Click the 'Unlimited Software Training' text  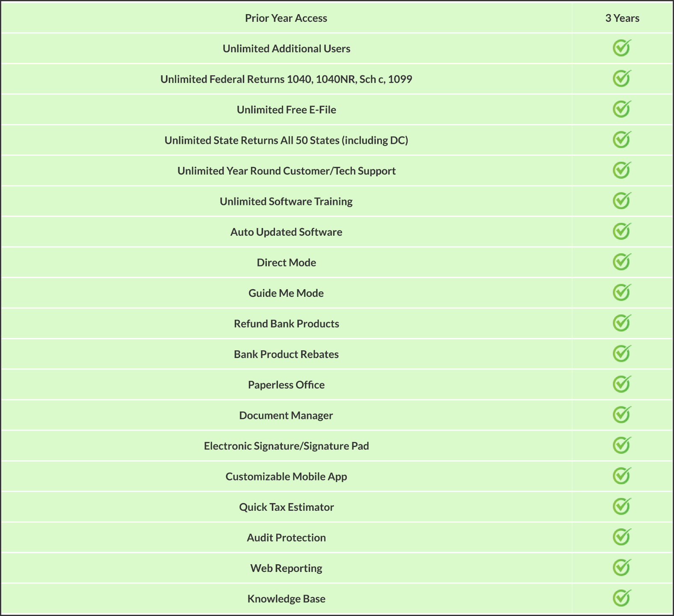(x=287, y=201)
